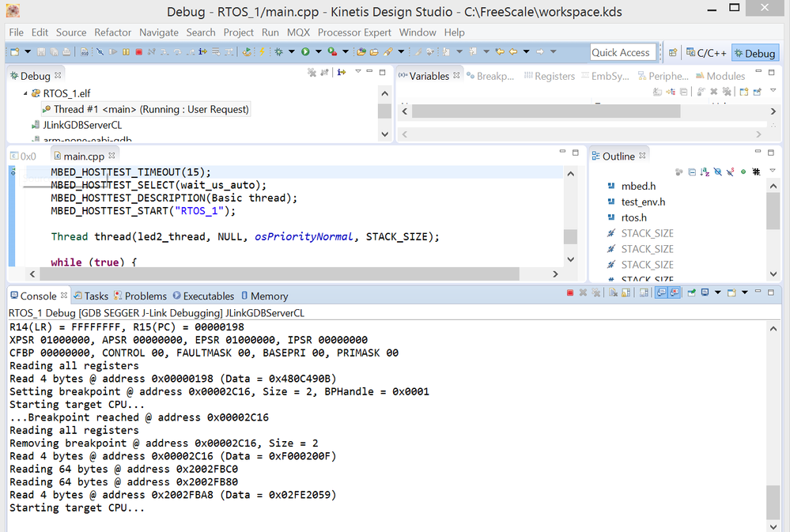
Task: Switch to the Memory tab
Action: pos(270,296)
